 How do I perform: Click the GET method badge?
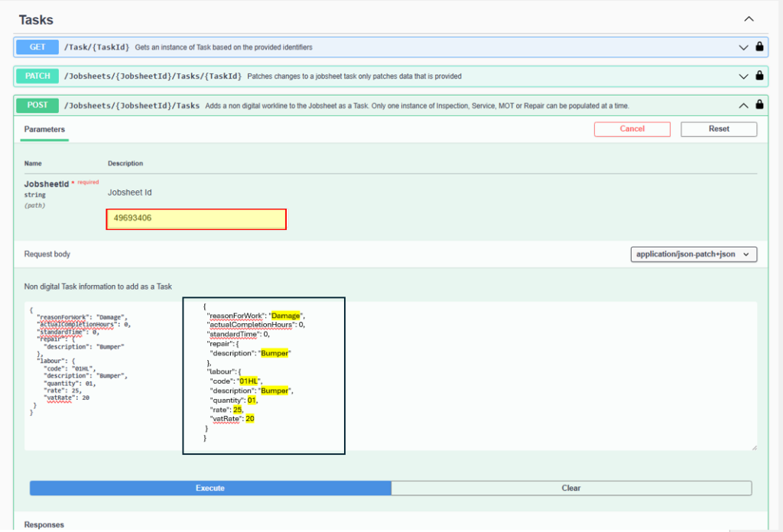(x=36, y=47)
